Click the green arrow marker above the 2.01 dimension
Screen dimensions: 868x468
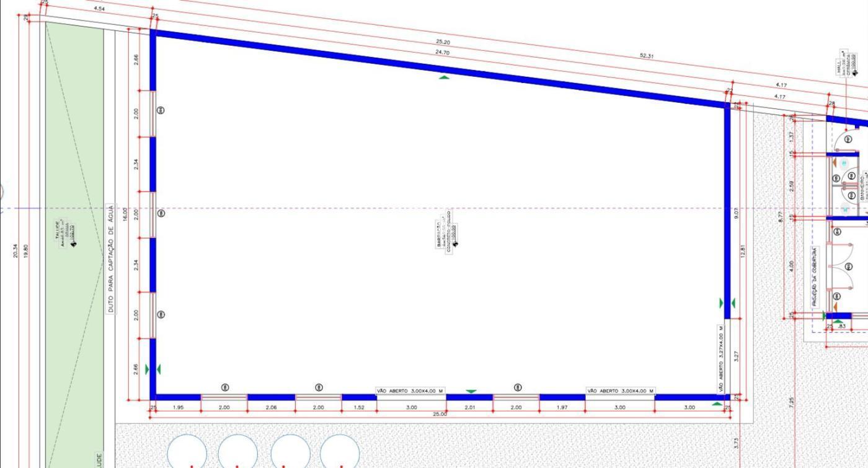coord(471,392)
